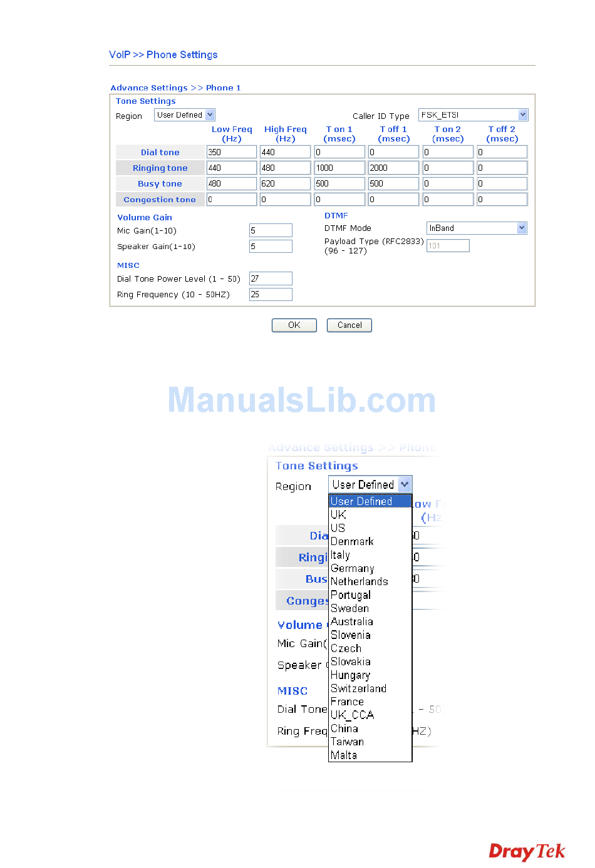
Task: Focus the Ringing tone T on 1 field showing 1000
Action: [340, 168]
